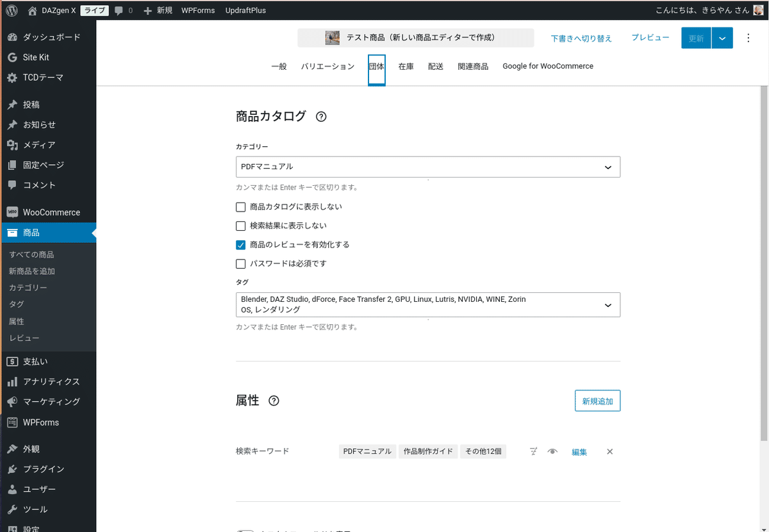Switch to the 一般 tab
The image size is (769, 532).
click(x=279, y=67)
